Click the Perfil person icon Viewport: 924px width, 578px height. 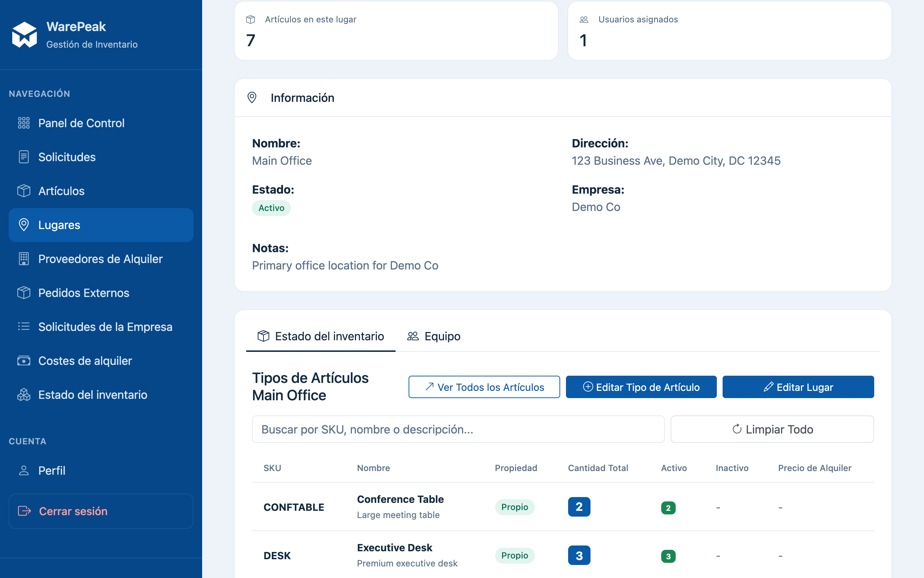coord(24,470)
